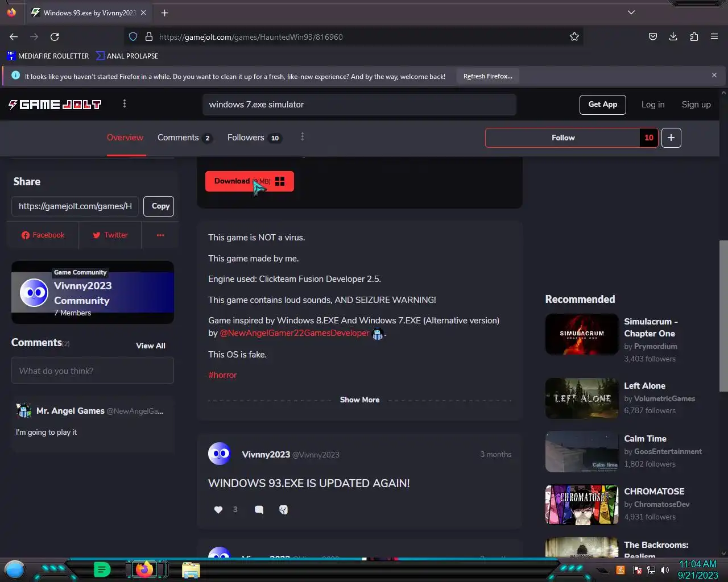Download the game for Windows
The image size is (728, 582).
click(250, 181)
